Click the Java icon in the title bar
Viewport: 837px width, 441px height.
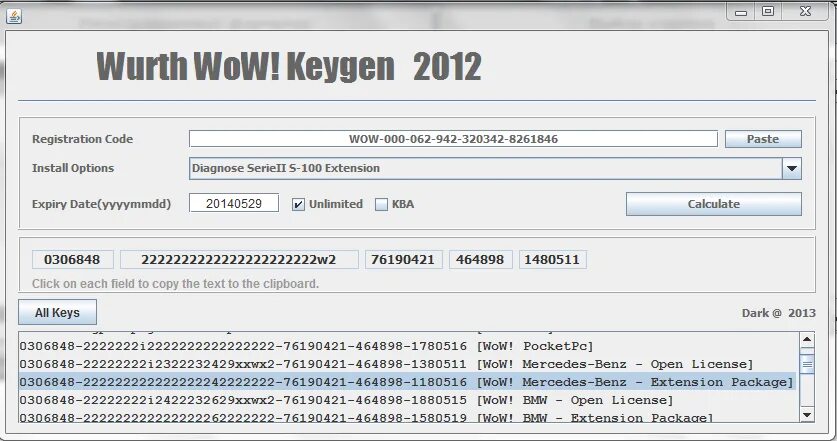(14, 17)
